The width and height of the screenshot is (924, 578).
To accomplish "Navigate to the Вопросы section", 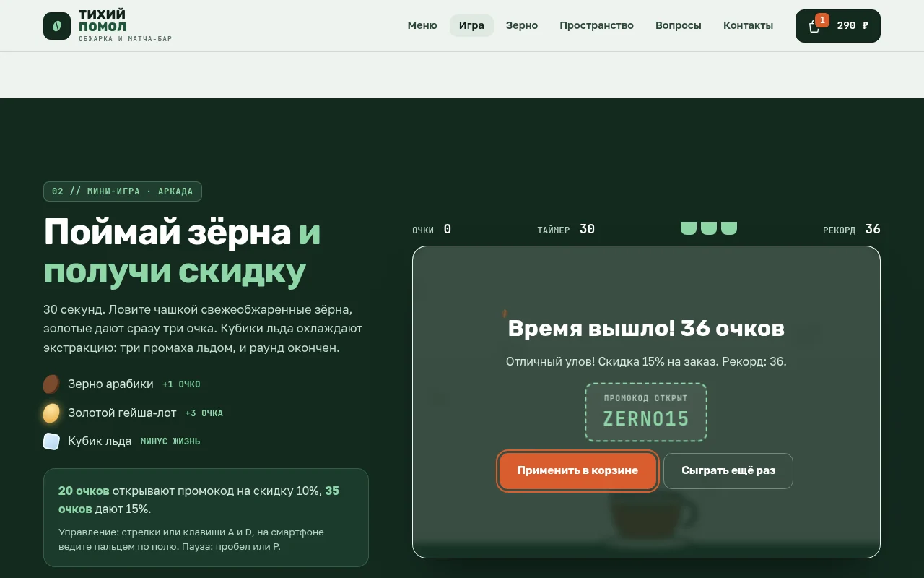I will 679,25.
